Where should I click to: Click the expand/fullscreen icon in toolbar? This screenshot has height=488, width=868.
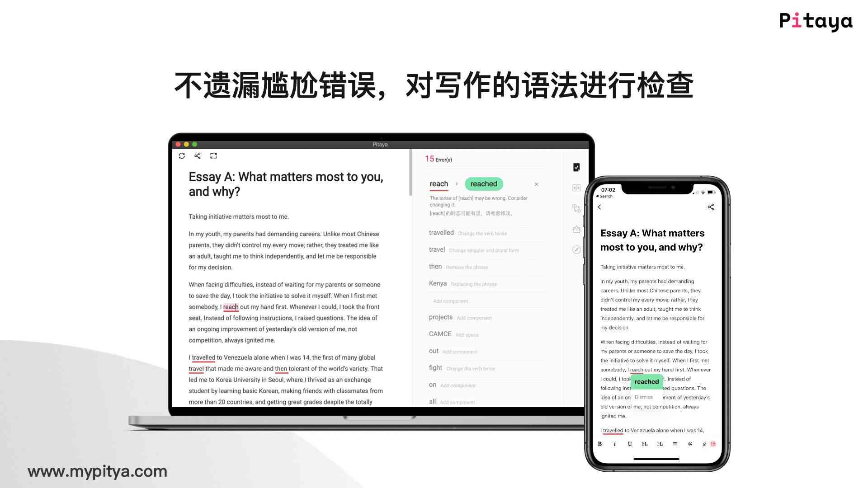coord(213,156)
